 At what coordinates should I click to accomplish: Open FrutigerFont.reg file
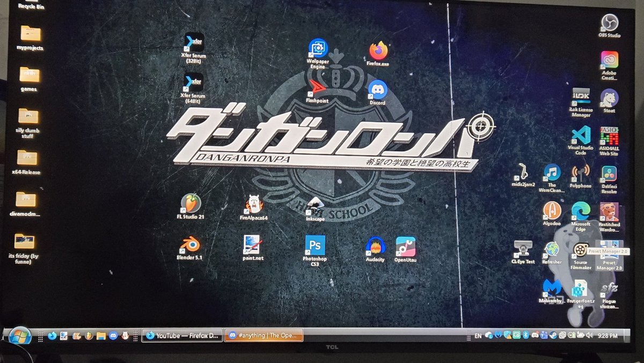tap(581, 294)
